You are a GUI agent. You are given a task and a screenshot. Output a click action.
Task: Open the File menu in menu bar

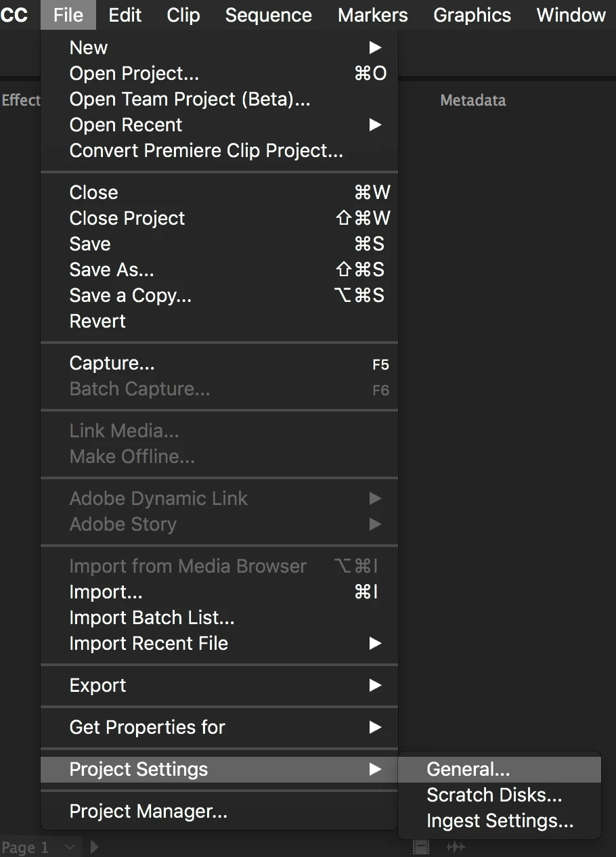68,15
